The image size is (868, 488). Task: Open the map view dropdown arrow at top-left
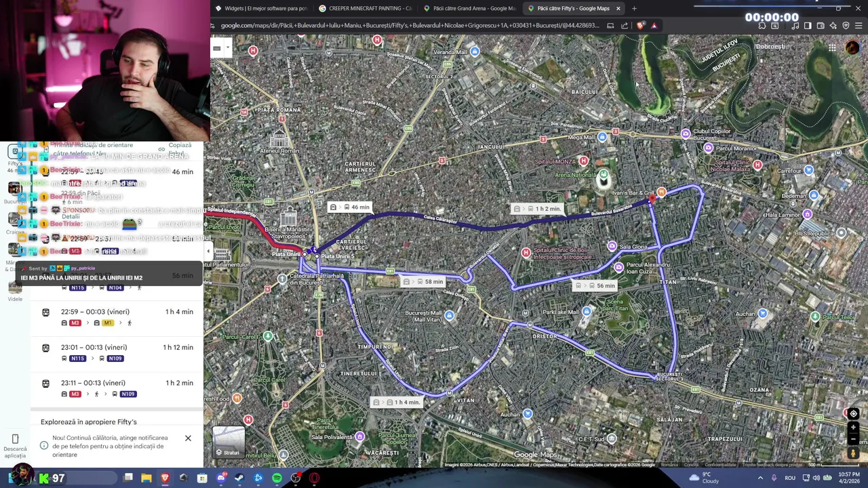pos(227,47)
